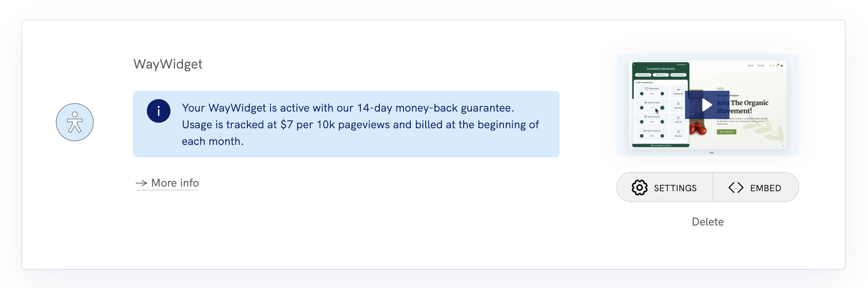Delete the WayWidget
This screenshot has width=868, height=288.
[707, 222]
